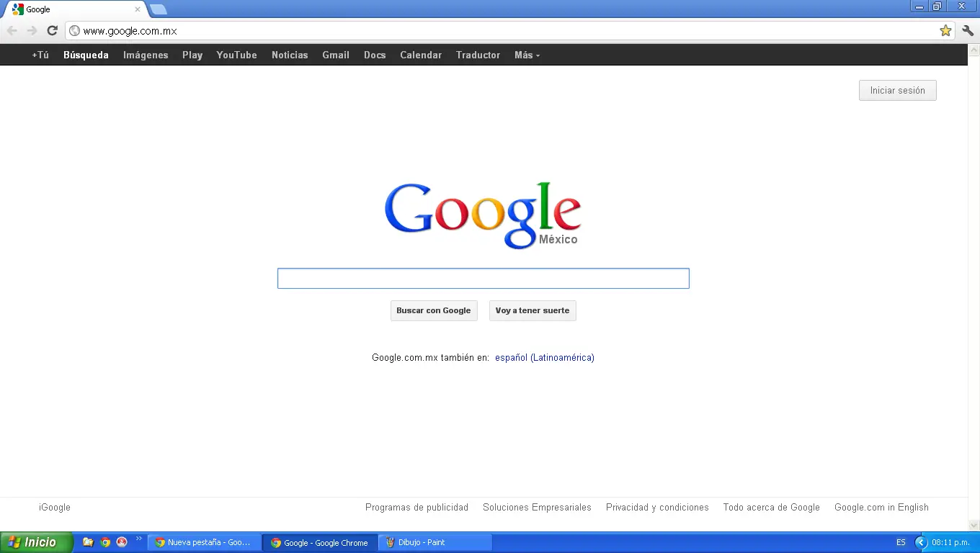Launch Chrome from the Quick Launch bar
The width and height of the screenshot is (980, 553).
(105, 542)
